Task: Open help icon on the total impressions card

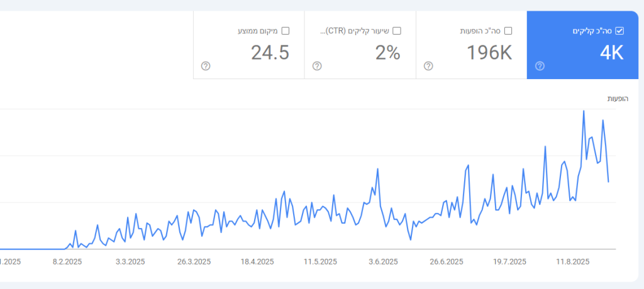Action: pyautogui.click(x=428, y=66)
